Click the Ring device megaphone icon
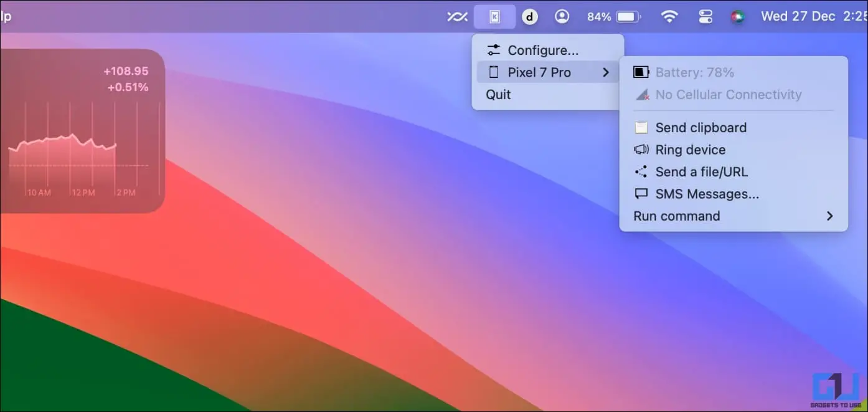The image size is (868, 412). [641, 150]
